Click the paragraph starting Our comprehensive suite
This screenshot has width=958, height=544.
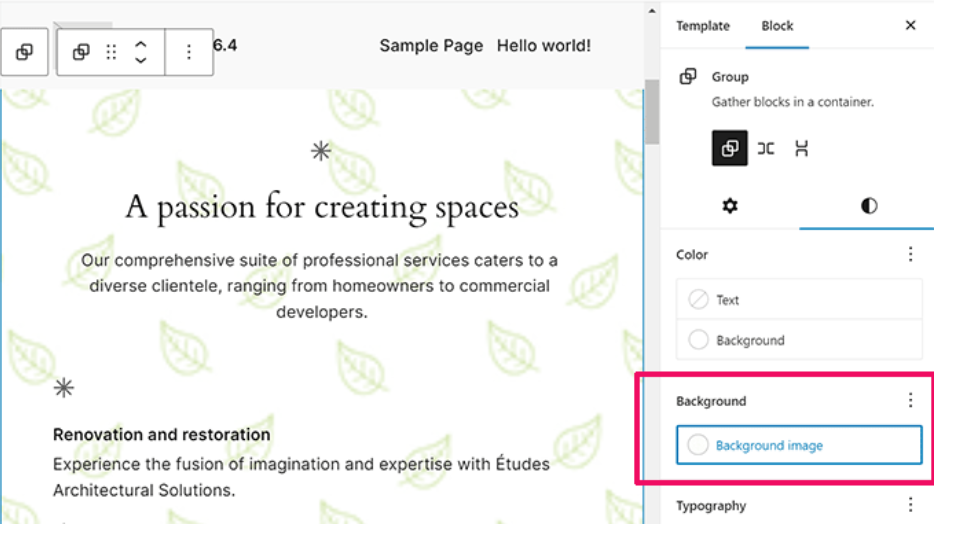(x=320, y=286)
